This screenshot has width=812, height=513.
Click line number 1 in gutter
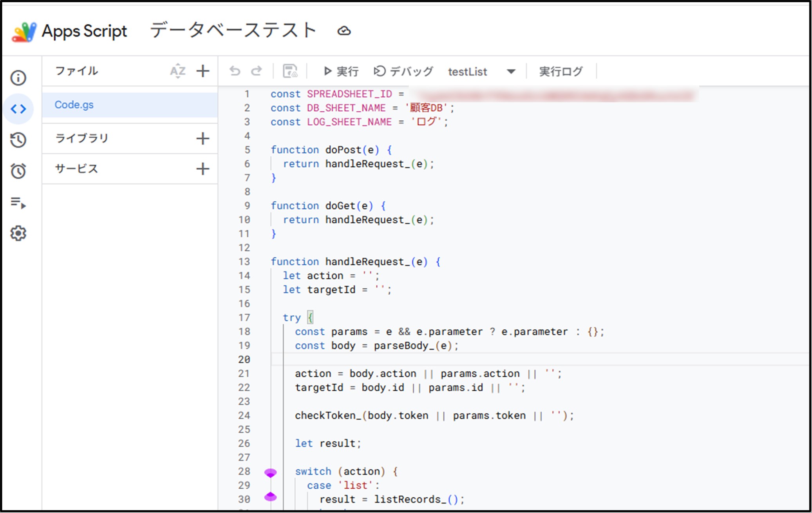[247, 94]
